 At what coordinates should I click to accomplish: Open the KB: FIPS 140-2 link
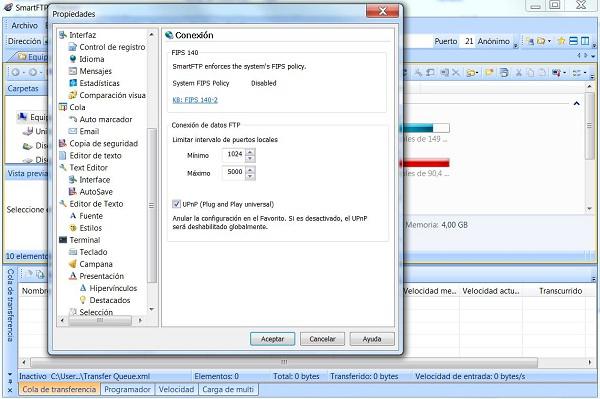point(195,100)
